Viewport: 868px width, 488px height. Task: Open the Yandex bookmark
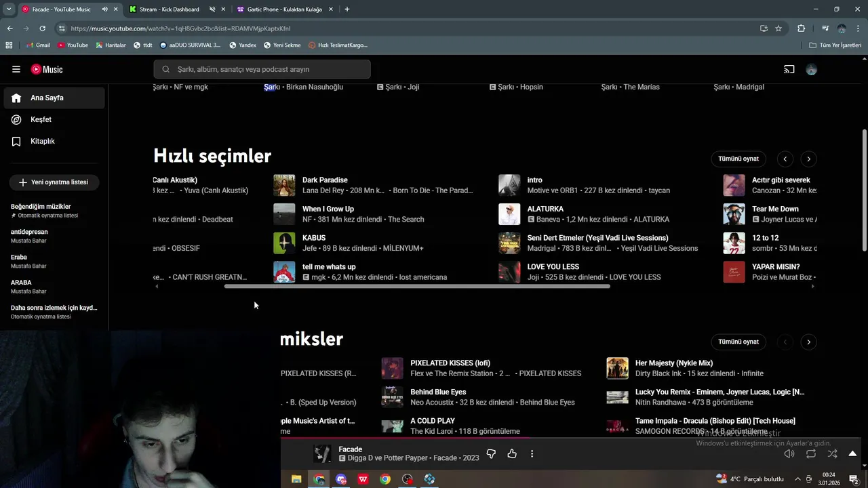[243, 45]
